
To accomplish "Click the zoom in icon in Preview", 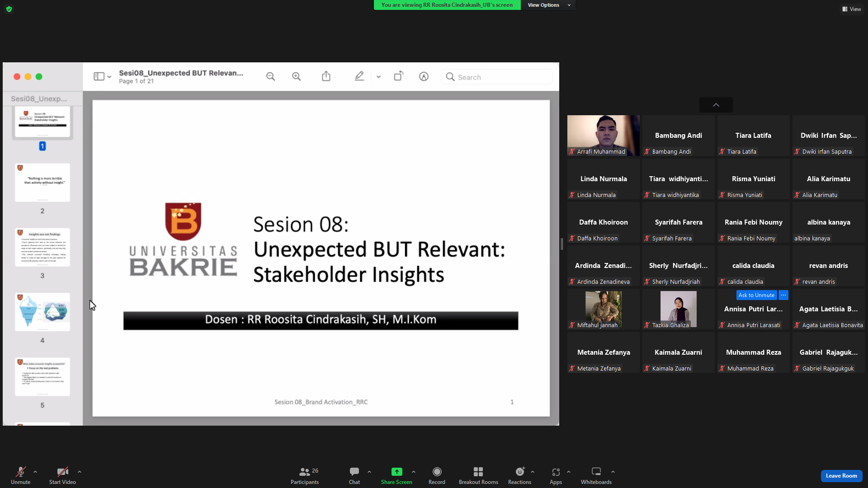I will click(x=296, y=76).
